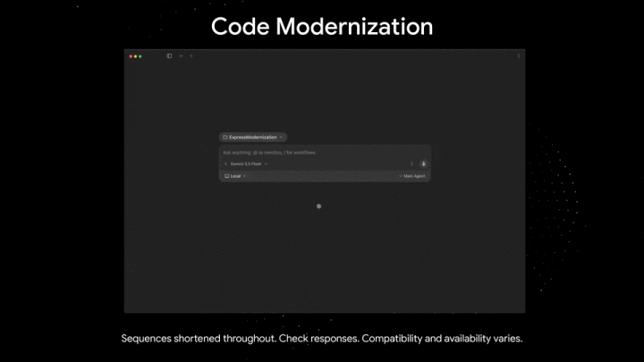Click the monitor icon next to Local
Viewport: 644px width, 362px height.
click(226, 176)
